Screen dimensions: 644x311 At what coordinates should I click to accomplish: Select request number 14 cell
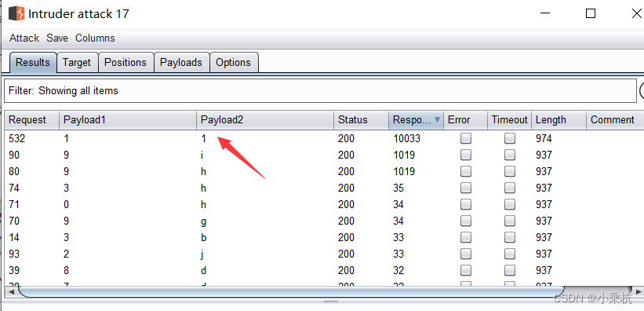tap(14, 237)
